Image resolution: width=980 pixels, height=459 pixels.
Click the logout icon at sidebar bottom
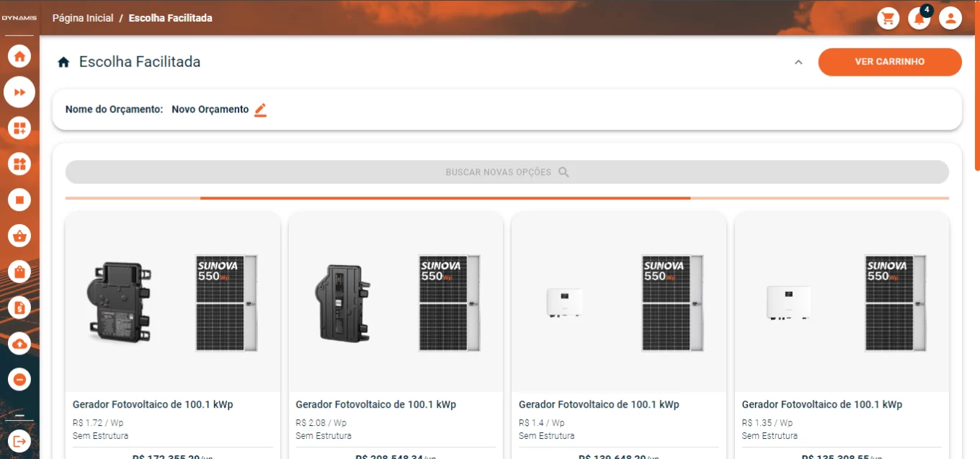[x=19, y=441]
